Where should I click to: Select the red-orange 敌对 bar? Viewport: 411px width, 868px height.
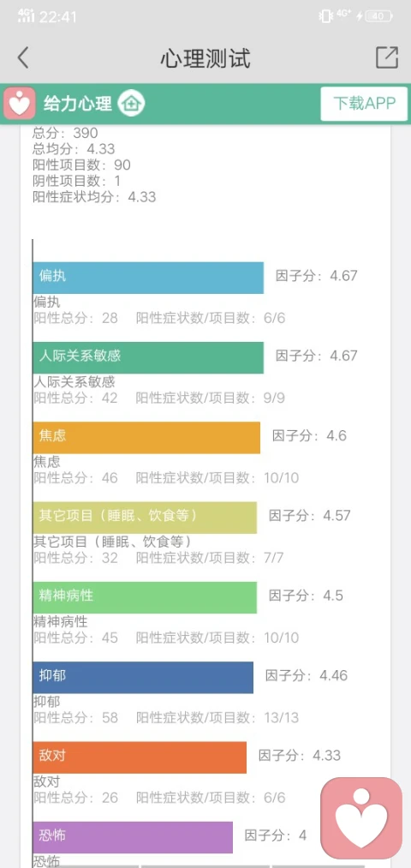click(x=140, y=757)
